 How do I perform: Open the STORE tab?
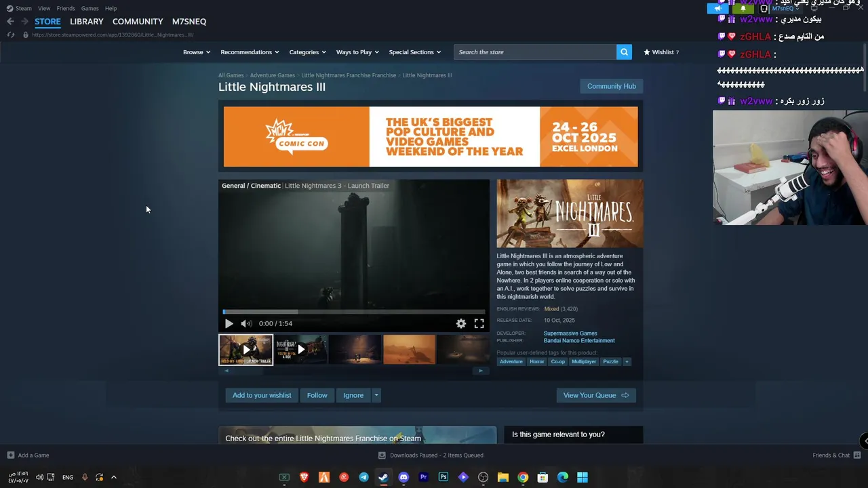(47, 22)
